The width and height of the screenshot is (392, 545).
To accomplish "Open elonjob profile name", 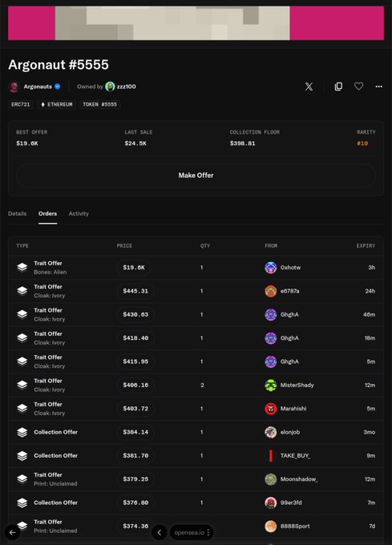I will pyautogui.click(x=290, y=432).
